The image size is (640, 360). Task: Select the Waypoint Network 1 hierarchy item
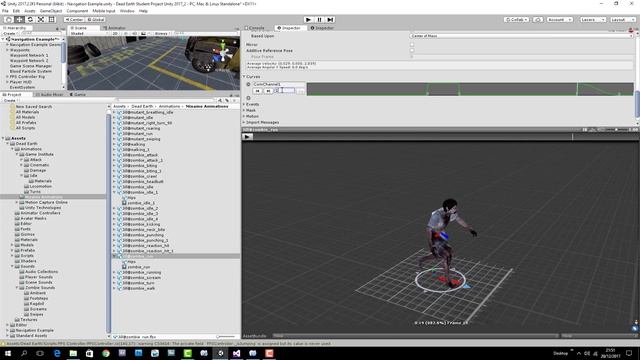pyautogui.click(x=29, y=55)
